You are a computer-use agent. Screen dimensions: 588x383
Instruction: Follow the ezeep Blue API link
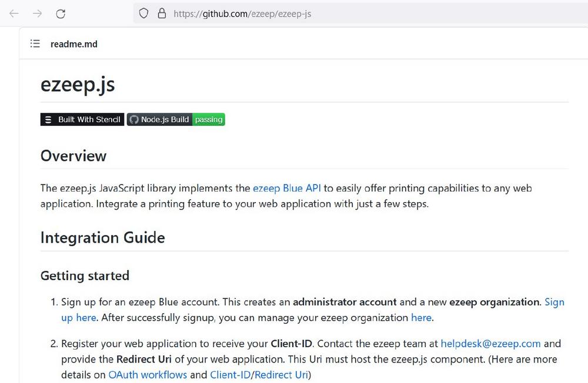pyautogui.click(x=286, y=189)
